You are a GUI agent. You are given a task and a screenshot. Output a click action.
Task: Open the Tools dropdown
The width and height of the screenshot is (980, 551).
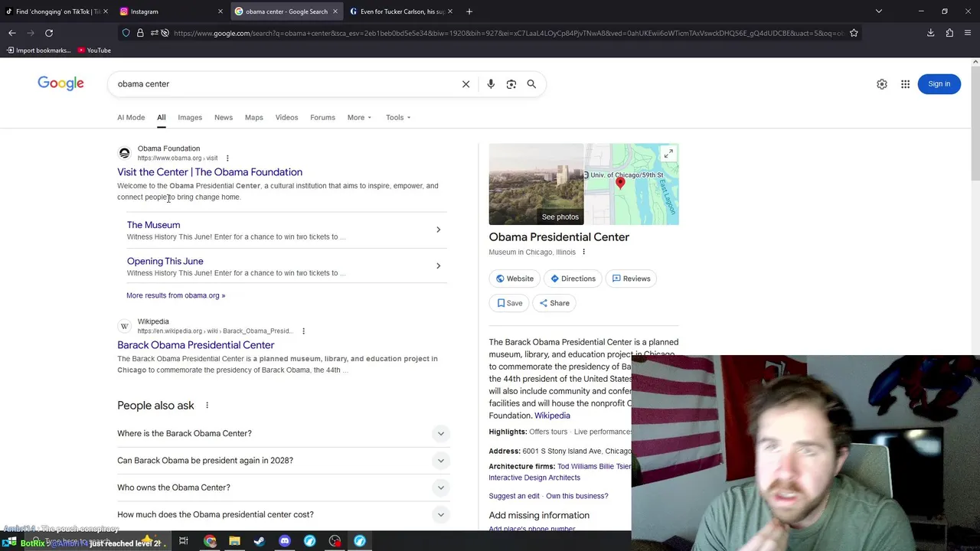click(398, 118)
